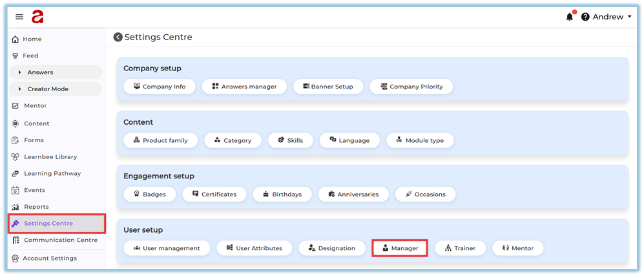Open Learning Pathway in the sidebar
This screenshot has width=644, height=276.
52,173
